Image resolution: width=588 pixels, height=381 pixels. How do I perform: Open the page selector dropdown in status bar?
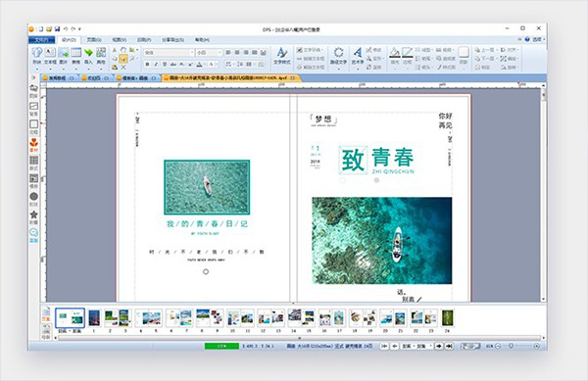click(430, 346)
